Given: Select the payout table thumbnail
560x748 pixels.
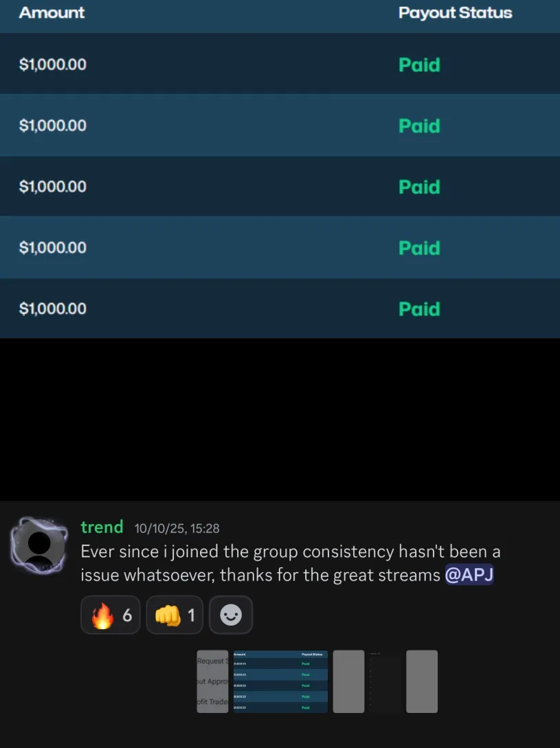Looking at the screenshot, I should point(280,681).
